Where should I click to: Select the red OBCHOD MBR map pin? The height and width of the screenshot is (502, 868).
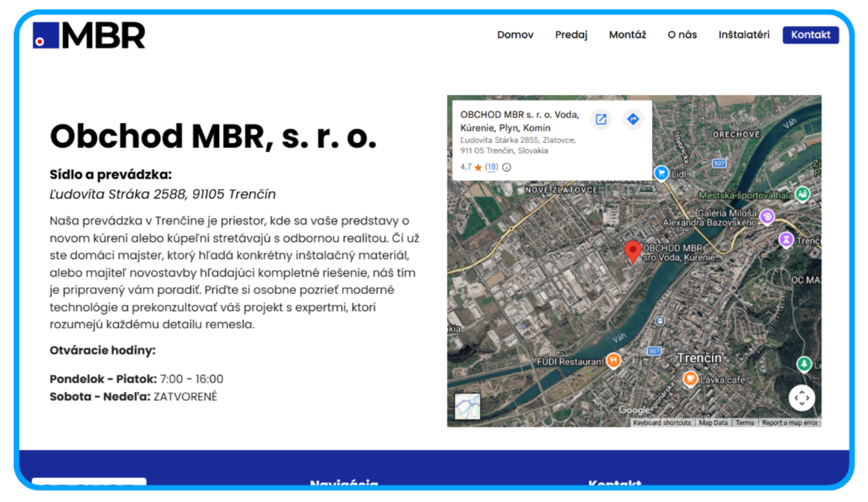coord(632,251)
